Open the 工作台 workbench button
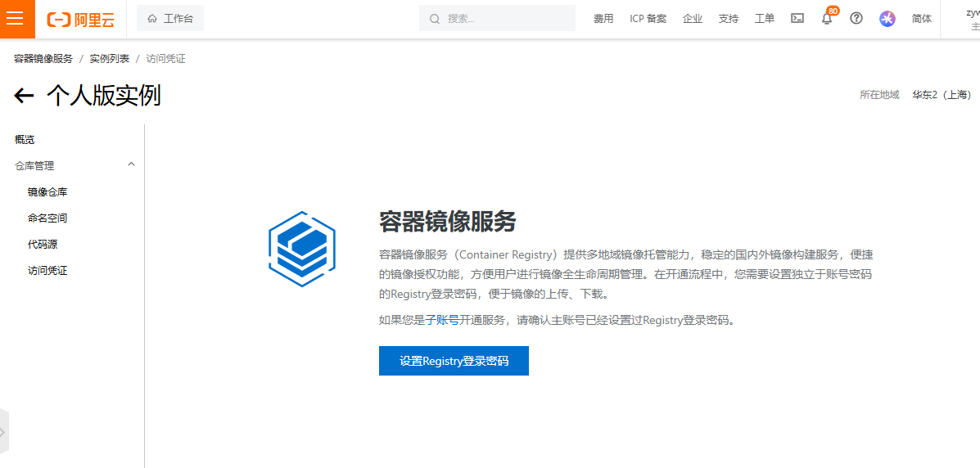980x468 pixels. (170, 19)
